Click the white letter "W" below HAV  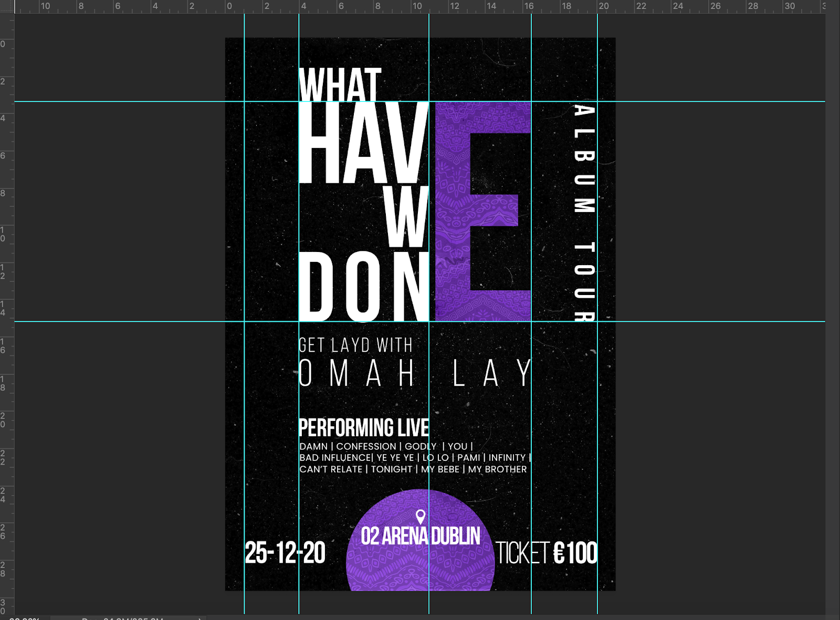[406, 216]
